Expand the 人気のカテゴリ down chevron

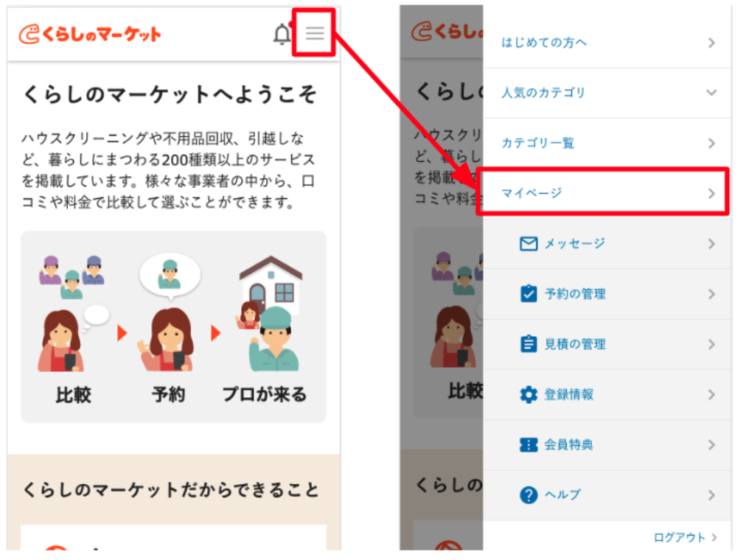click(x=711, y=93)
